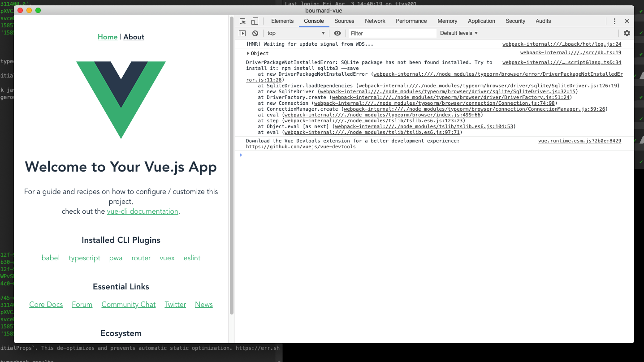Click the DriverPackageNotInstalledError source link

click(561, 62)
